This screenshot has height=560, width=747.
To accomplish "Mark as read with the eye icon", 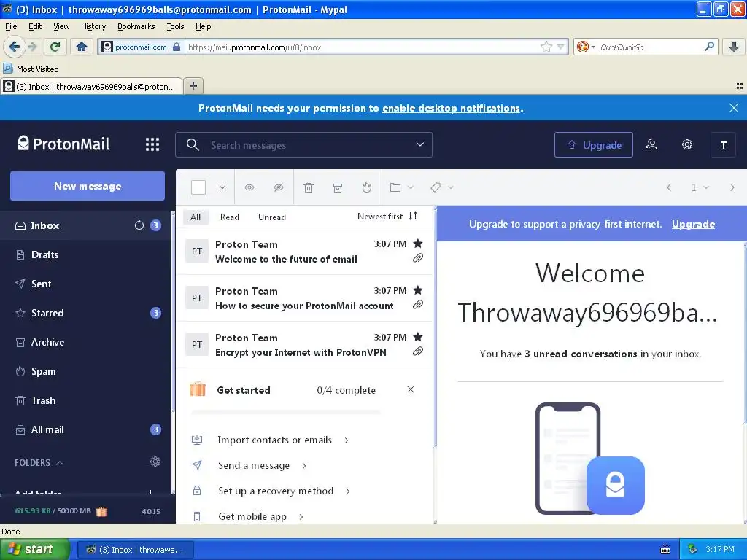I will pyautogui.click(x=249, y=187).
